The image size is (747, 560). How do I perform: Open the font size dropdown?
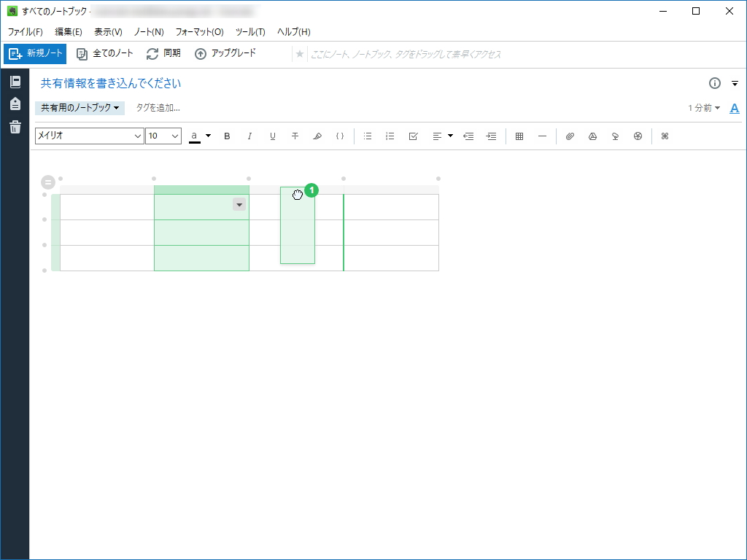tap(163, 136)
